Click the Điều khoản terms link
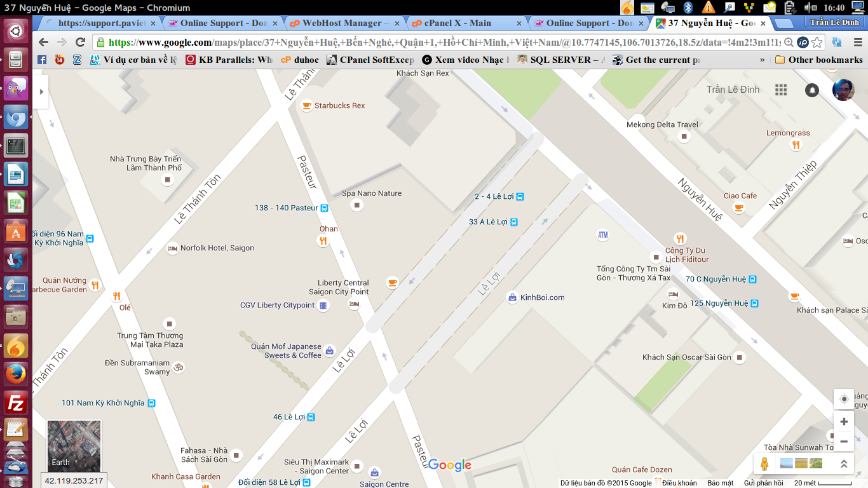This screenshot has width=868, height=488. (x=679, y=483)
